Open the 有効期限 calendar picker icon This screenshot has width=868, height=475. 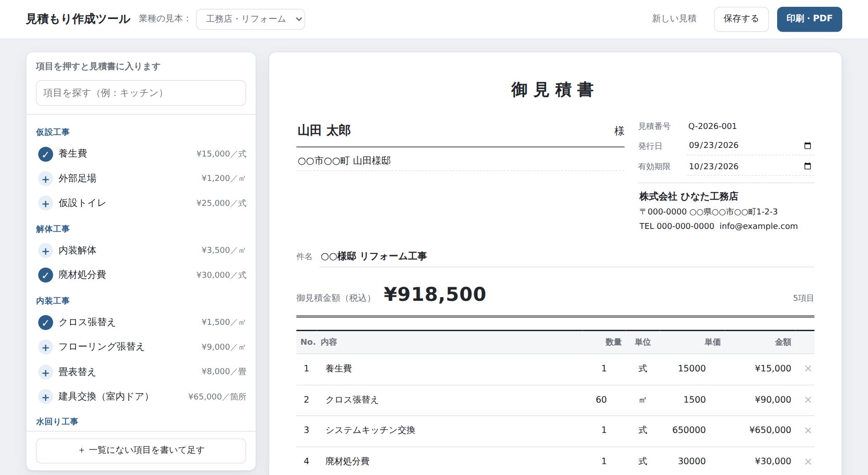[807, 166]
